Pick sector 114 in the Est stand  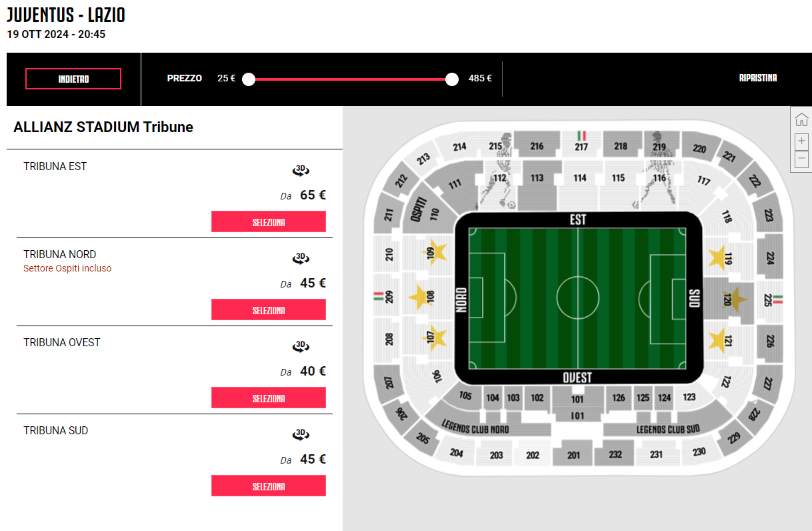tap(580, 177)
